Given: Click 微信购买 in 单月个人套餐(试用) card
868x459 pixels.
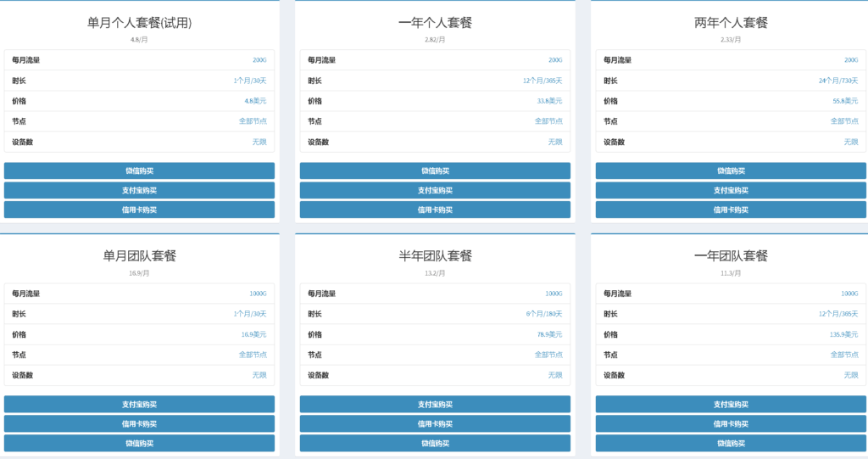Looking at the screenshot, I should point(139,171).
